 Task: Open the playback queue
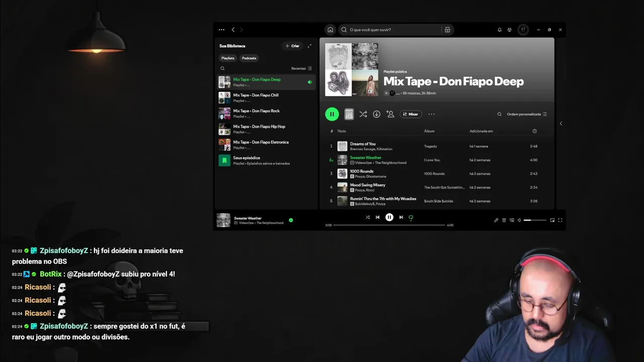[x=504, y=220]
